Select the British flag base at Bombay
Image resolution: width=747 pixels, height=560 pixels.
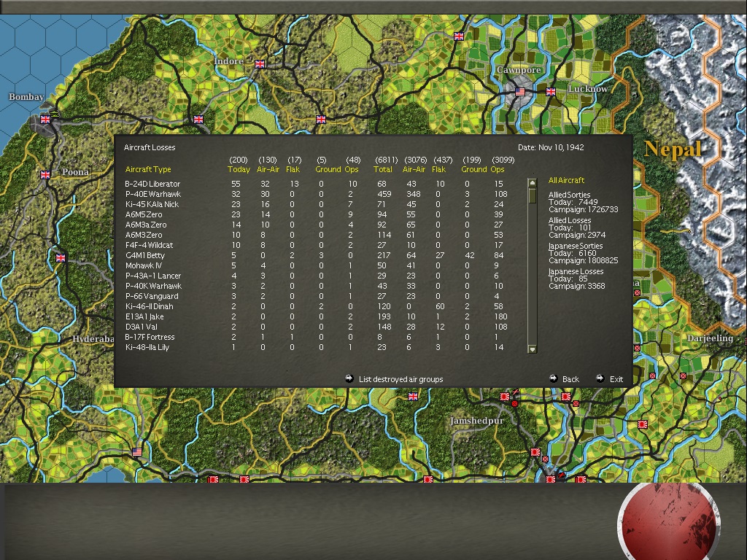pos(45,119)
